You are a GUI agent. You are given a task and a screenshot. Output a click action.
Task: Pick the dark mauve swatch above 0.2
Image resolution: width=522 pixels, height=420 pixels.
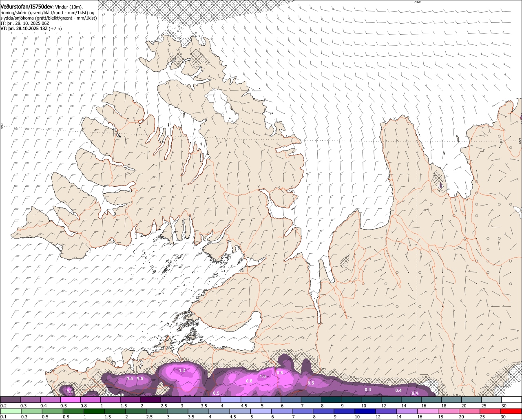tap(10, 400)
